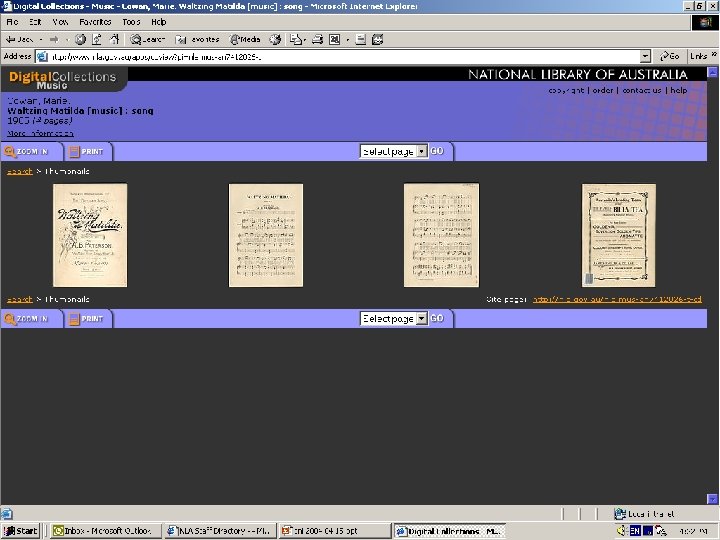Click the More information link
This screenshot has width=720, height=540.
(x=40, y=134)
